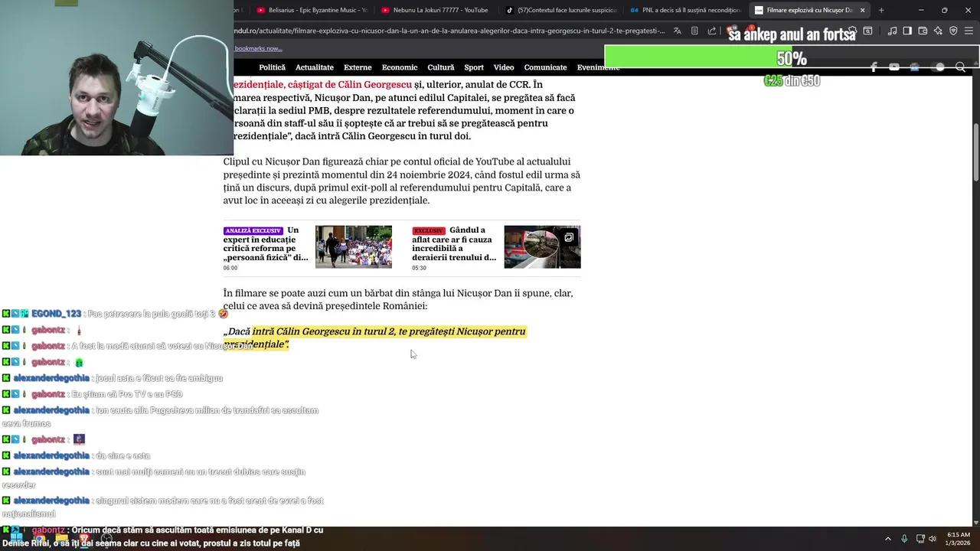
Task: Open a new browser tab with plus
Action: click(881, 10)
